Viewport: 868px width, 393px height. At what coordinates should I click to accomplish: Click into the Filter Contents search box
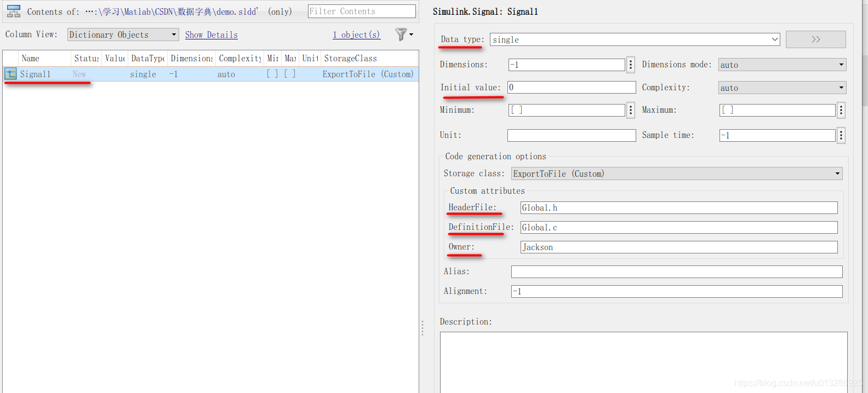(x=362, y=11)
